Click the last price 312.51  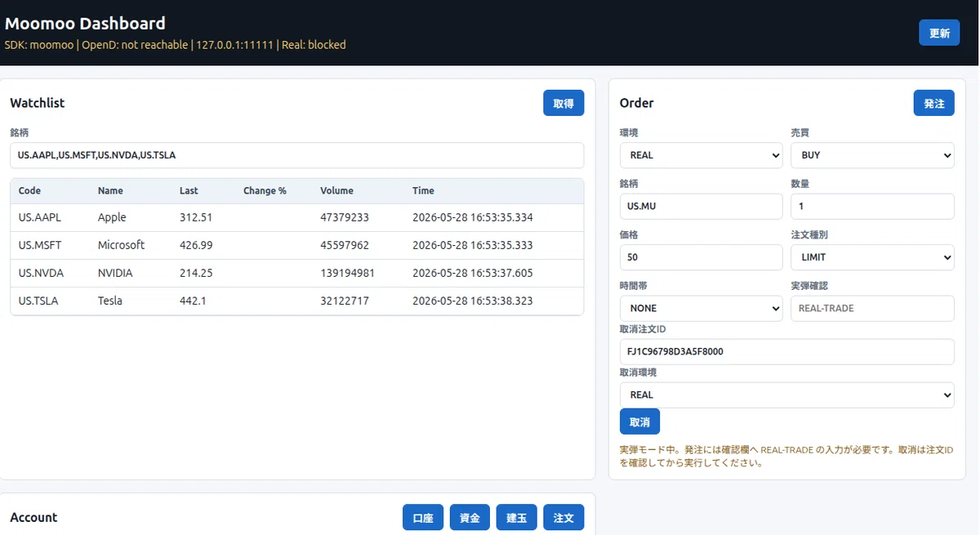(196, 217)
